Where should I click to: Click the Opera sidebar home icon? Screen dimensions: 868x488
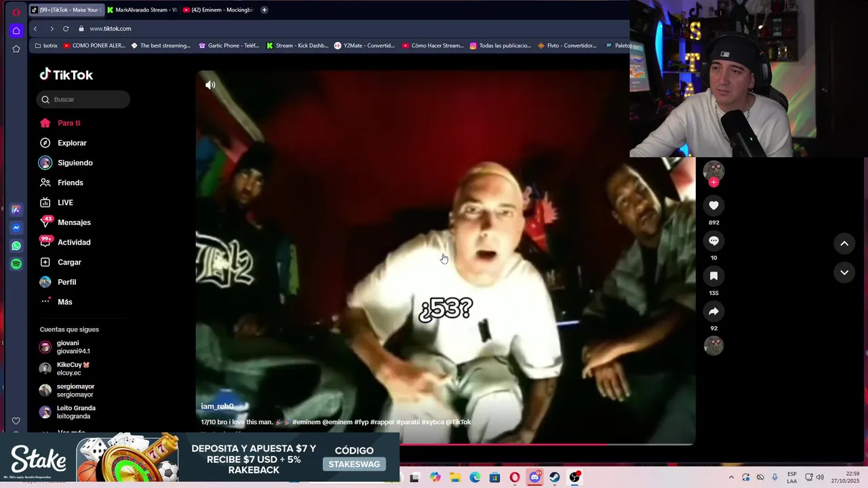click(16, 30)
